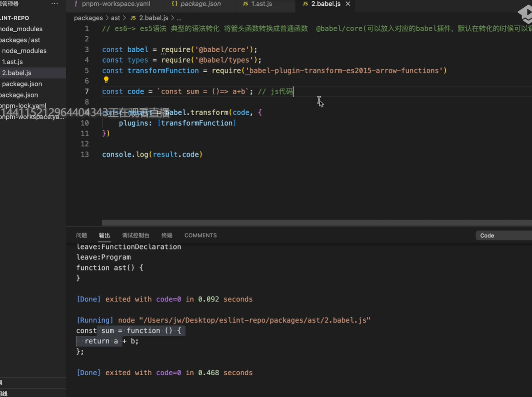Click the JS file icon in the breadcrumb
Screen dimensions: 532x397
133,18
